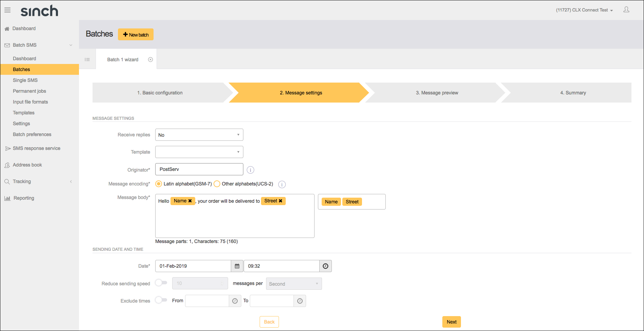This screenshot has width=644, height=331.
Task: Open the calendar date picker
Action: coord(237,266)
